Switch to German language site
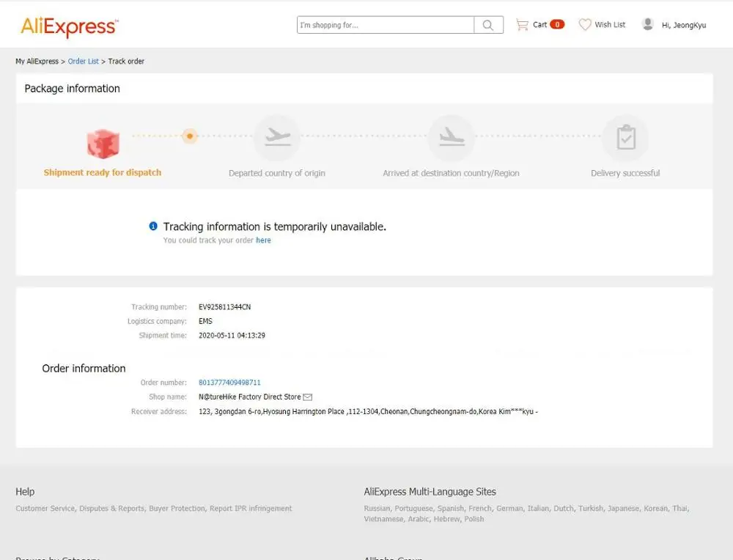The height and width of the screenshot is (560, 733). 509,508
